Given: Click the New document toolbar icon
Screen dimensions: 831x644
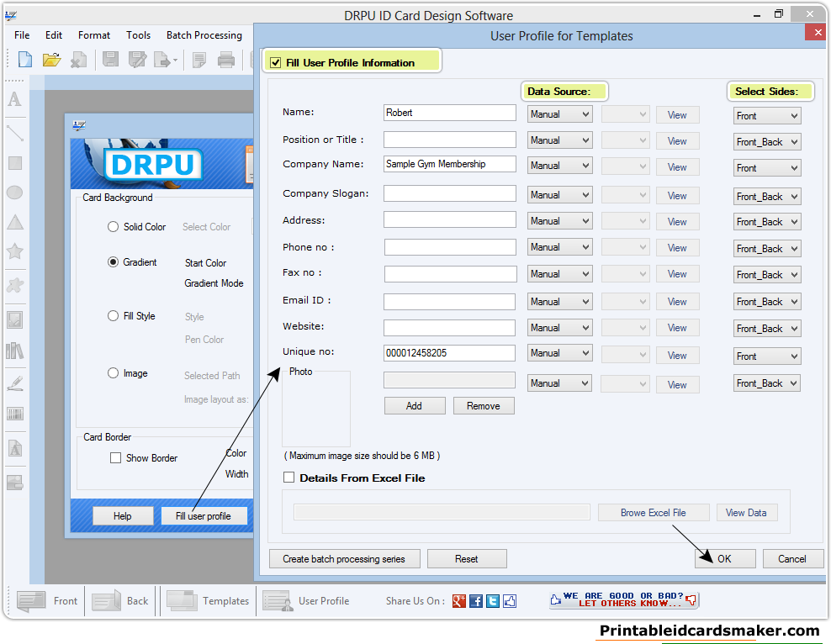Looking at the screenshot, I should click(x=25, y=60).
